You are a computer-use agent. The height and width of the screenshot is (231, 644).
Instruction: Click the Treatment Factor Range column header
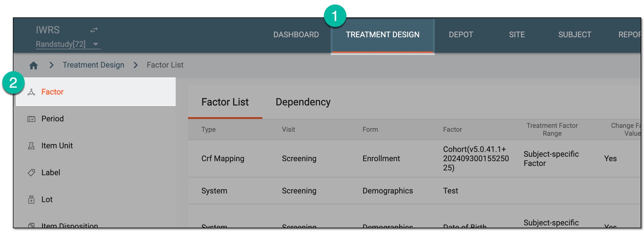[x=552, y=130]
